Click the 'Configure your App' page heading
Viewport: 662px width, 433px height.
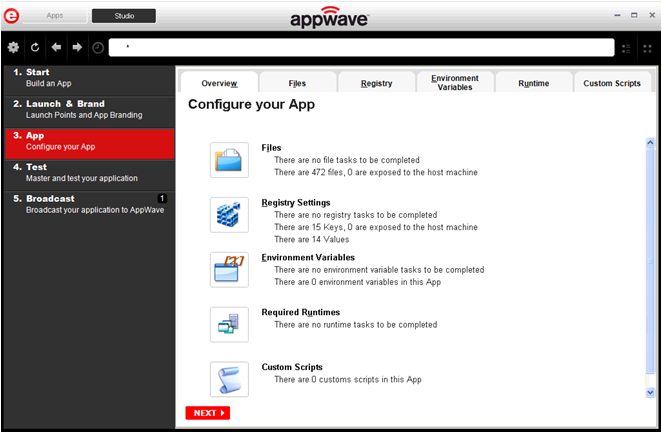pyautogui.click(x=252, y=104)
